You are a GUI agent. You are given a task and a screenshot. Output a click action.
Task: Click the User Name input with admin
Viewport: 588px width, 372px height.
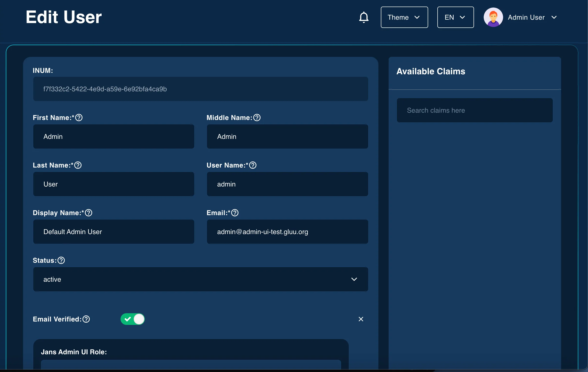coord(287,184)
